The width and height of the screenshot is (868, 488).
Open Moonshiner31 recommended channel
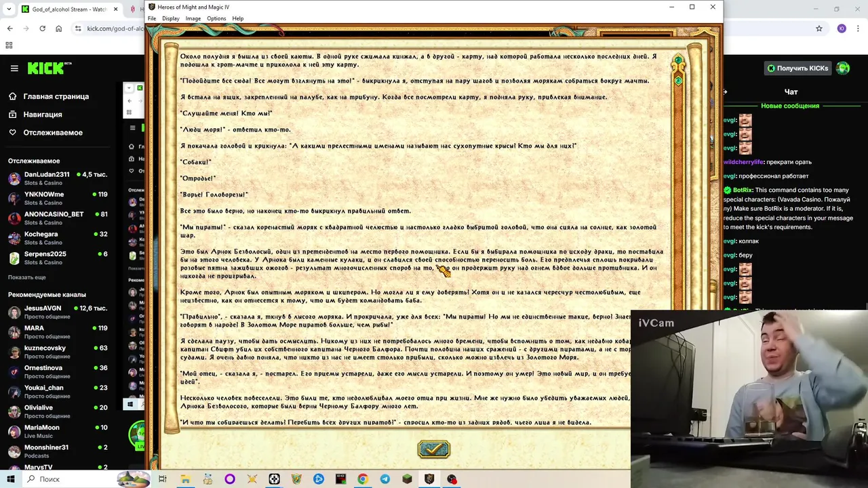[x=58, y=451]
